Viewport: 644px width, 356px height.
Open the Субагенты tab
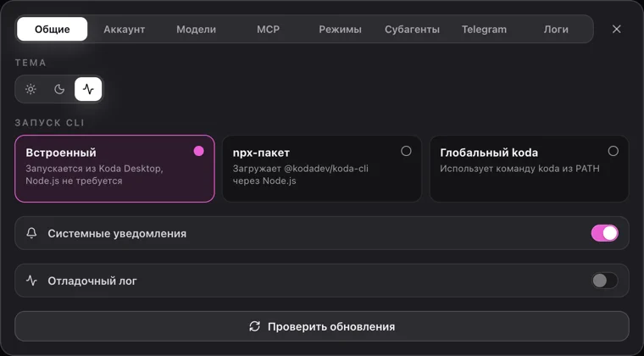point(412,29)
